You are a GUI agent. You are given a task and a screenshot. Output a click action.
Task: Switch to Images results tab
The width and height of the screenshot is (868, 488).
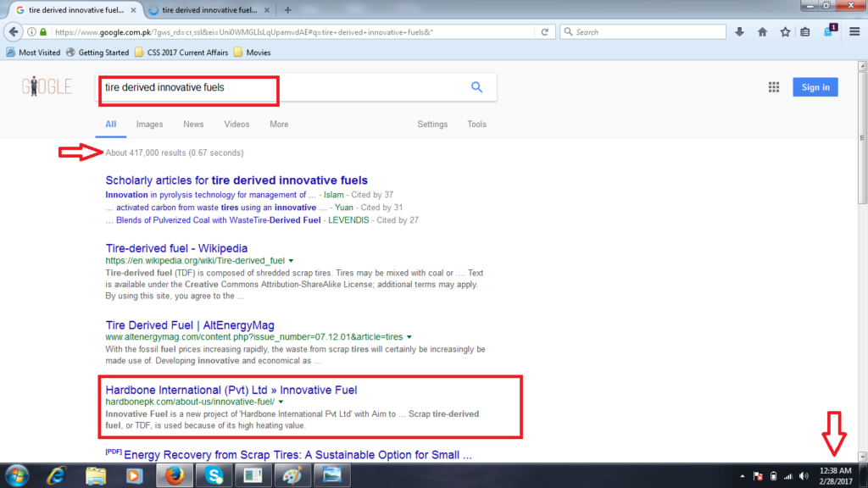click(149, 124)
